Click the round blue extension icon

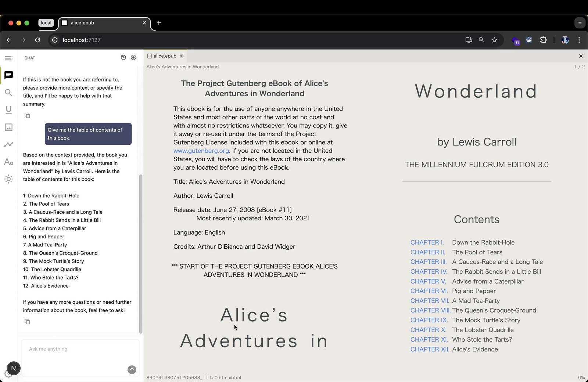coord(529,40)
